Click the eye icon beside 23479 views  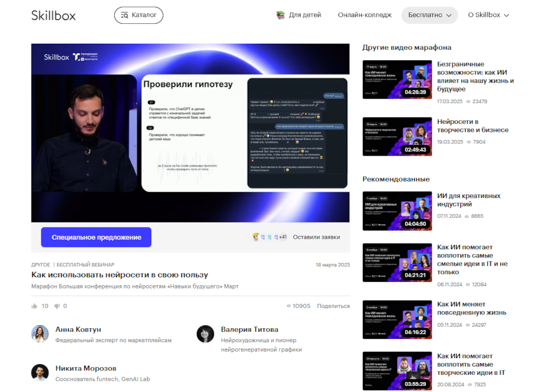(468, 101)
